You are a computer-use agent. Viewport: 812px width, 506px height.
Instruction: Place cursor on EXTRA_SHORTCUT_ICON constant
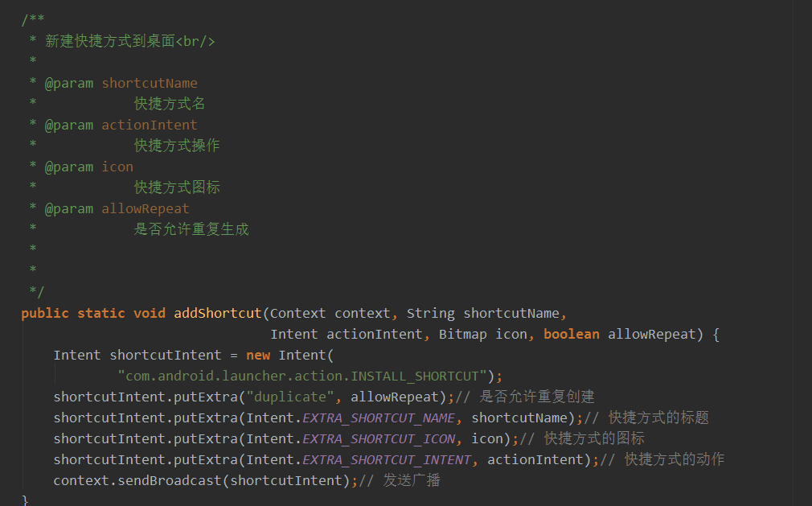pos(379,438)
